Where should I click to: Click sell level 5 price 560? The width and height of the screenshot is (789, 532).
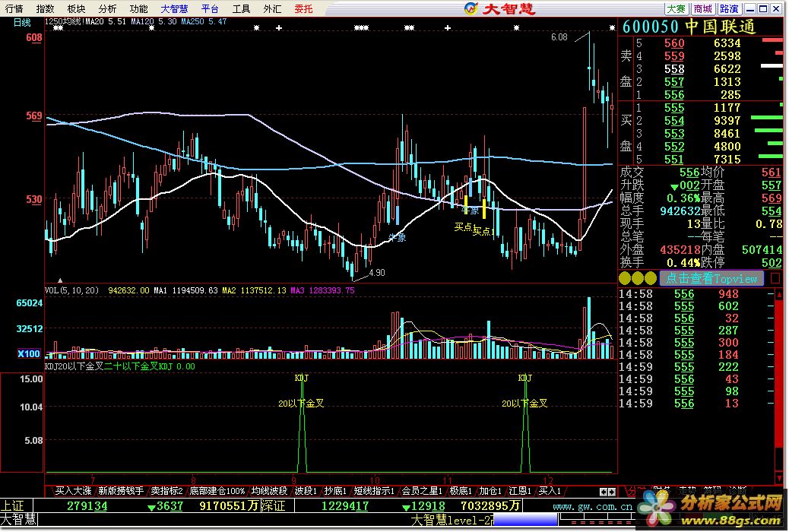coord(674,43)
